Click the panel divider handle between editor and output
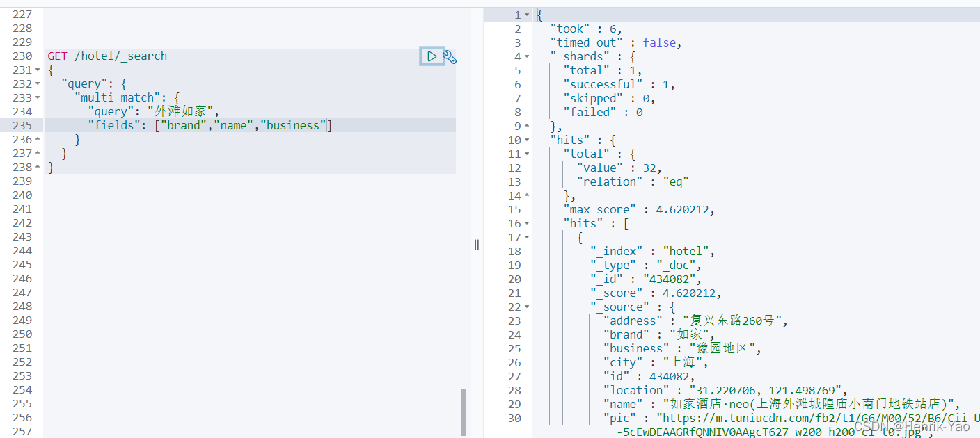Image resolution: width=980 pixels, height=438 pixels. click(x=477, y=244)
